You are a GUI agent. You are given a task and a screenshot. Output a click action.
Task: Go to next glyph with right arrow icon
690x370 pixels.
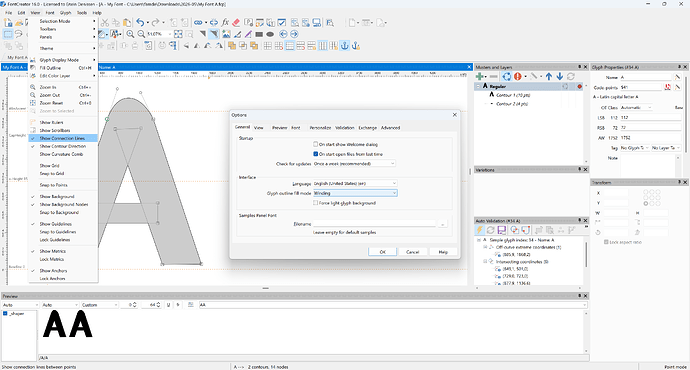[294, 34]
